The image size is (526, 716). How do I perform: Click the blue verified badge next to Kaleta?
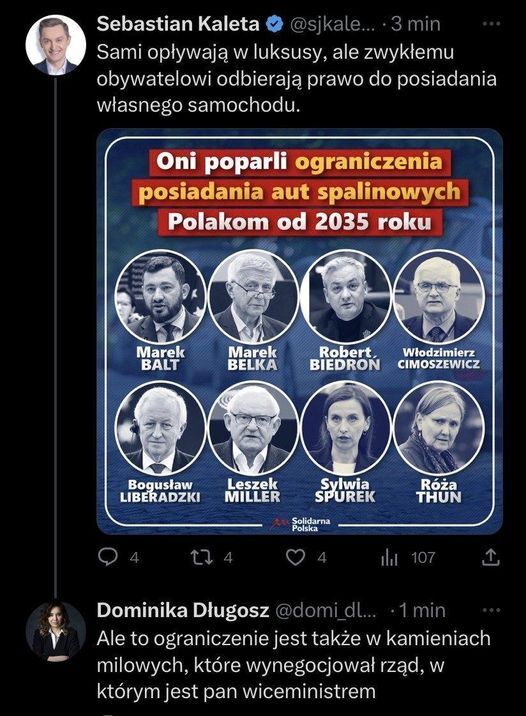(274, 24)
